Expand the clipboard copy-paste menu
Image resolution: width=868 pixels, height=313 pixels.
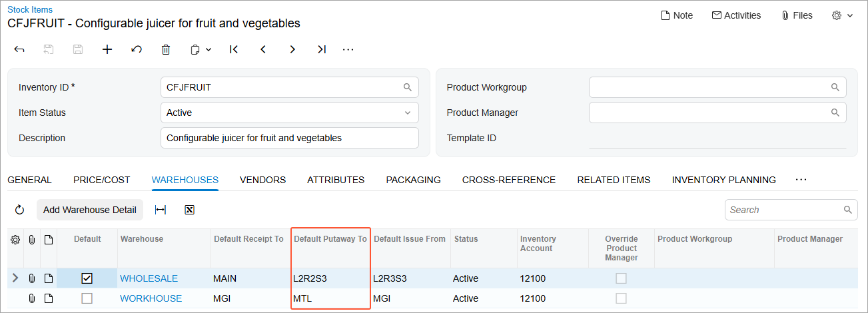coord(201,49)
